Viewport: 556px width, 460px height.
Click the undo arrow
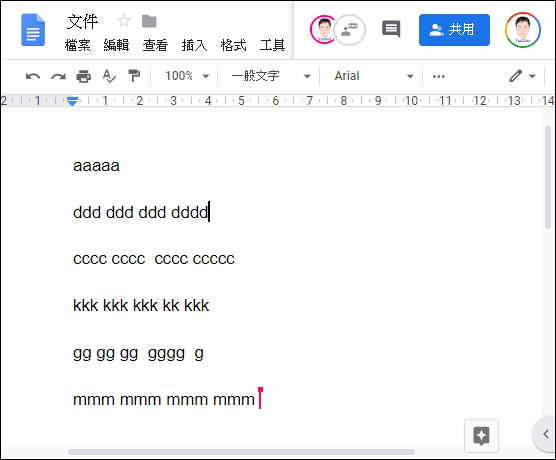pyautogui.click(x=33, y=76)
